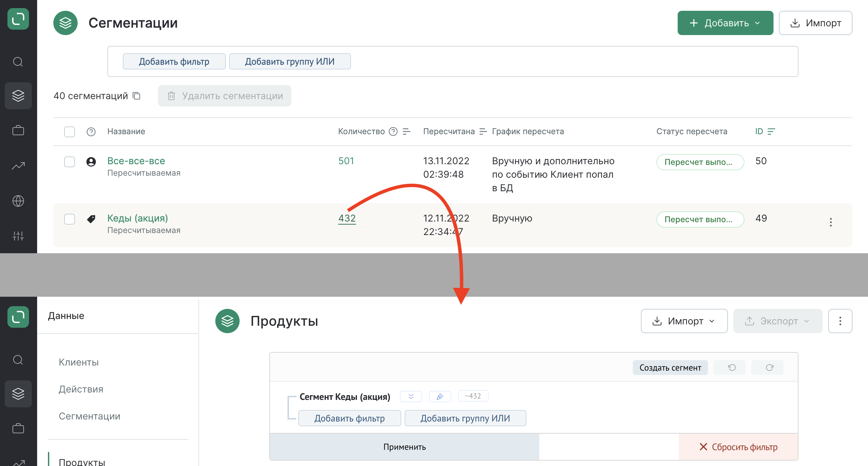Check the Все-все-все row checkbox
This screenshot has height=466, width=868.
coord(70,162)
